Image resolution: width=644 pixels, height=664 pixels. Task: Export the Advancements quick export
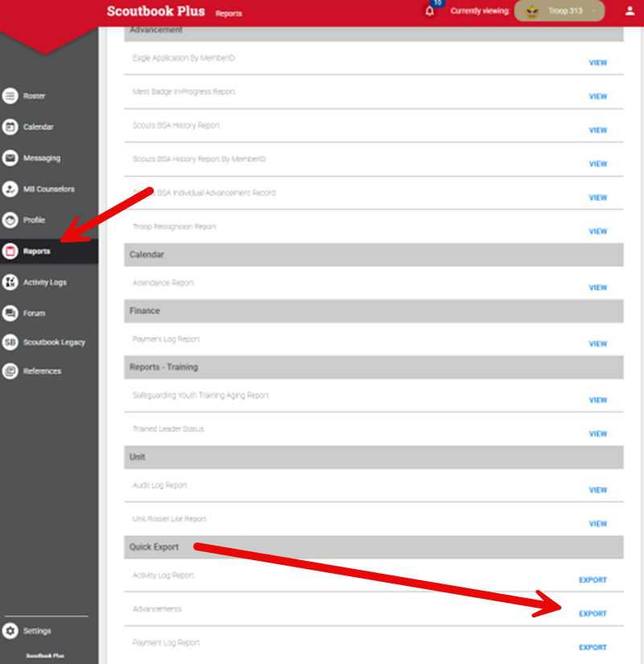[592, 614]
